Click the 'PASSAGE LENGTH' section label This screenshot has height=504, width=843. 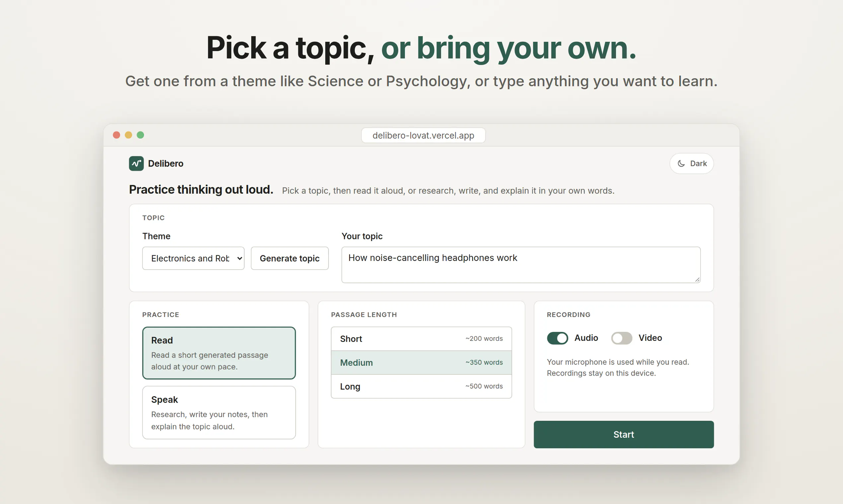point(364,314)
